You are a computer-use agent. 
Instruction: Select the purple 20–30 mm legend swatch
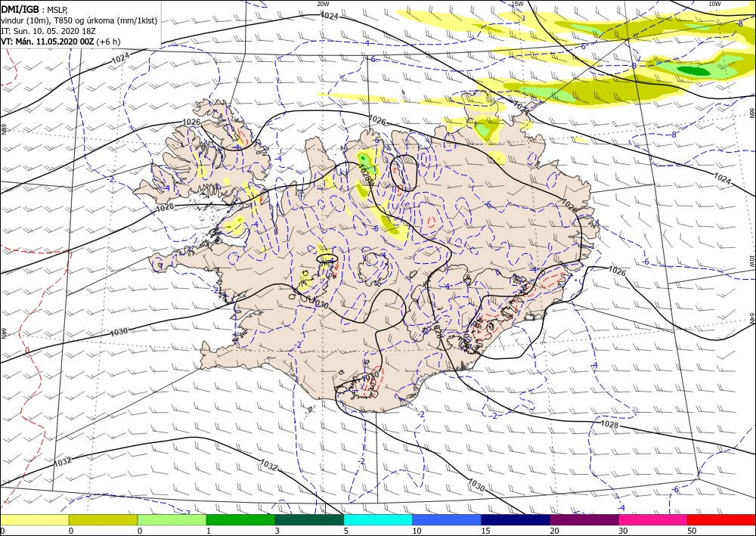tap(584, 519)
